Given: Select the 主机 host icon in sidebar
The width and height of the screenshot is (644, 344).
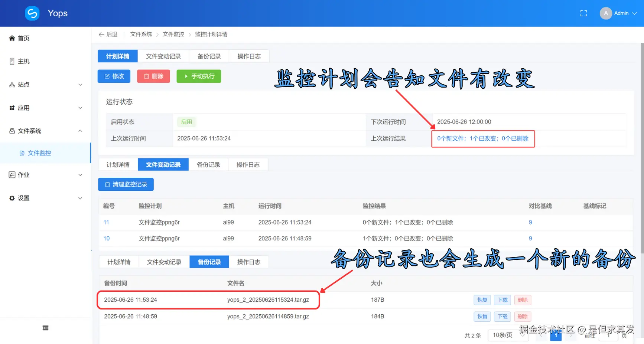Looking at the screenshot, I should click(x=11, y=61).
